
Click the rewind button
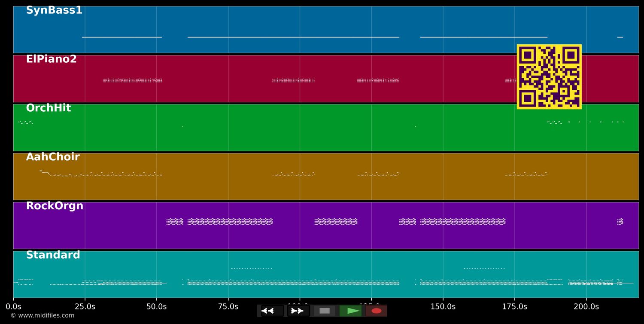click(273, 311)
